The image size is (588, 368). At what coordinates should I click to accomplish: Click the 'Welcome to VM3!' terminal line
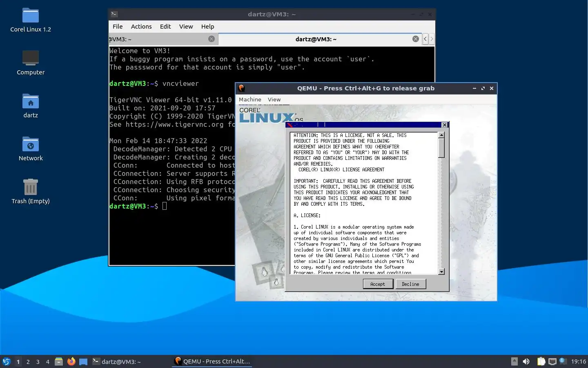coord(140,51)
